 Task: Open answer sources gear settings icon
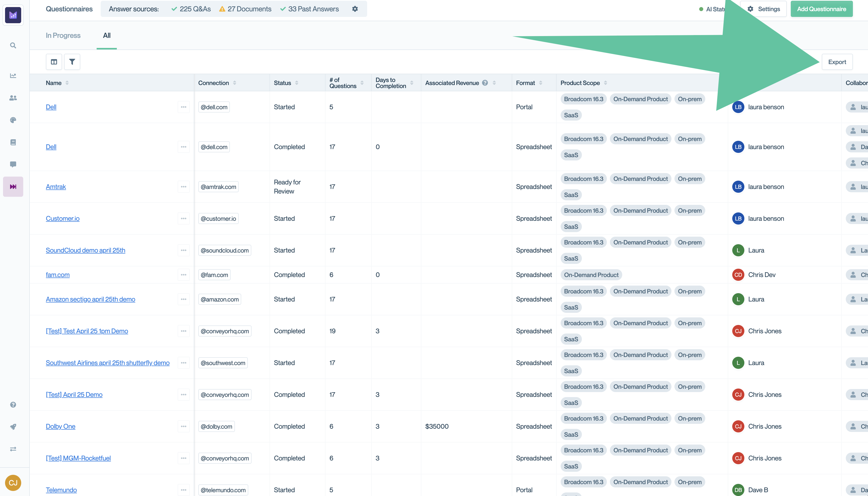click(355, 9)
